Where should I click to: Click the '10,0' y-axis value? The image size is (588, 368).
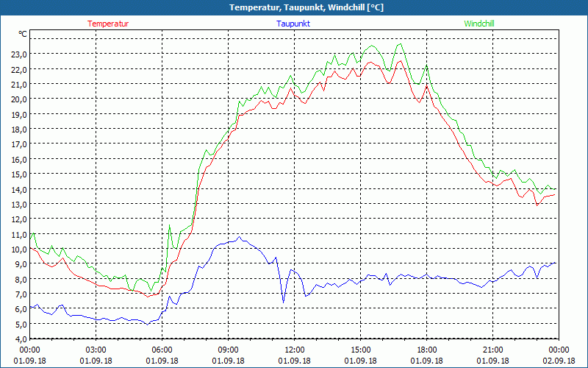20,249
